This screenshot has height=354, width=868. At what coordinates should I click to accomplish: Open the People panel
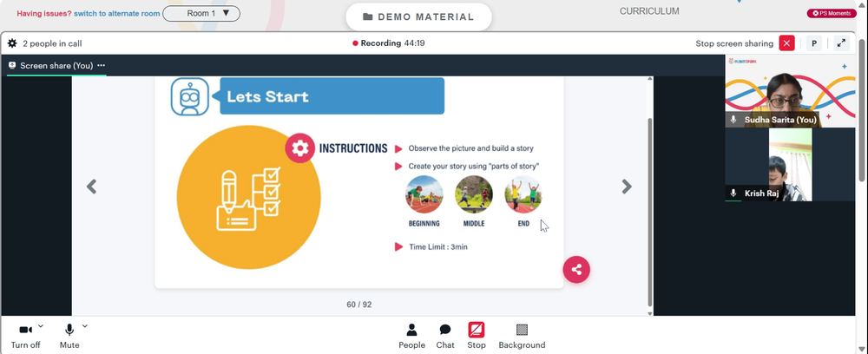click(411, 337)
